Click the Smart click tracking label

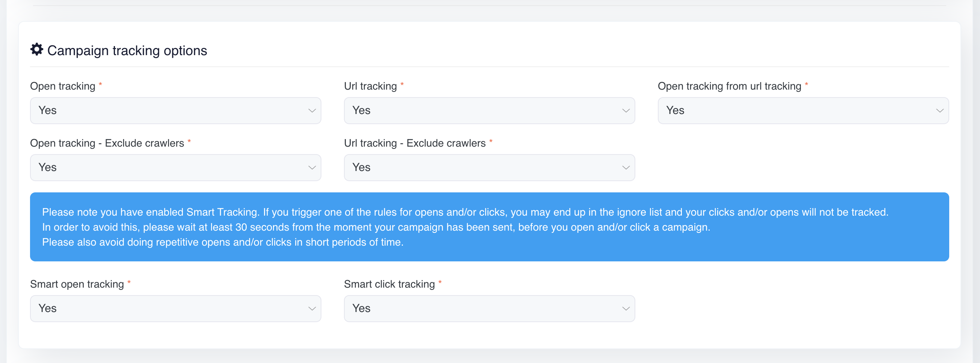(389, 284)
